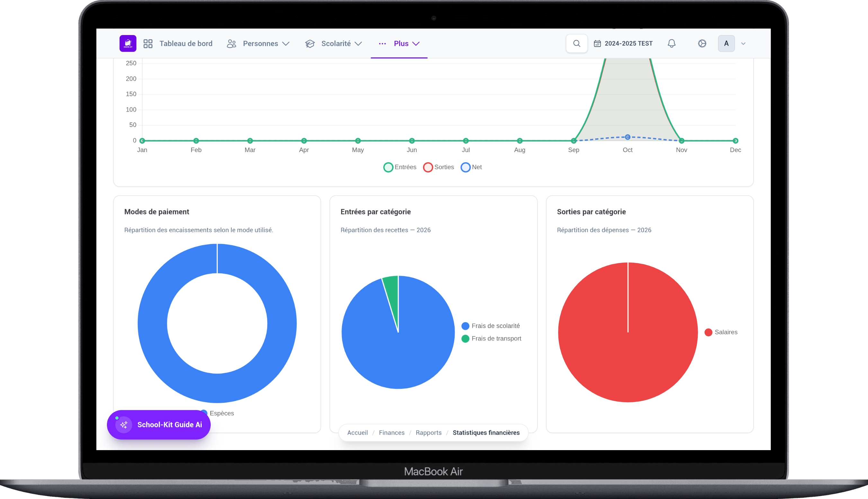Follow the Rapports breadcrumb link
This screenshot has width=868, height=499.
click(x=428, y=432)
